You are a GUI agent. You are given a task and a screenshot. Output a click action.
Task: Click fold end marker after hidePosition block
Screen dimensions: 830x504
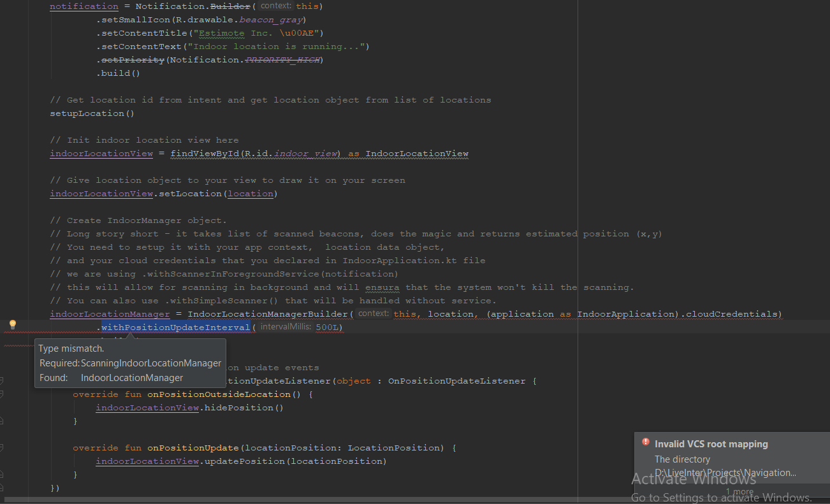[x=2, y=421]
